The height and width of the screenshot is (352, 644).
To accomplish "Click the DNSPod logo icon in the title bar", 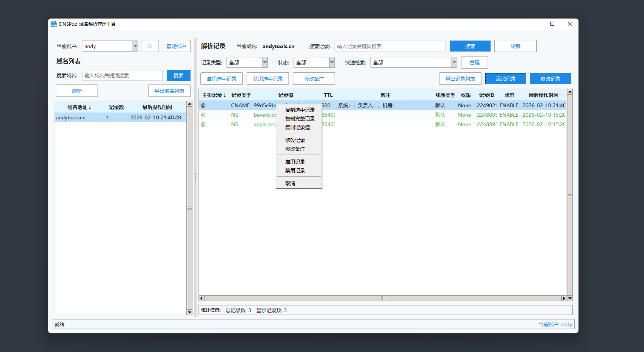I will click(x=54, y=24).
